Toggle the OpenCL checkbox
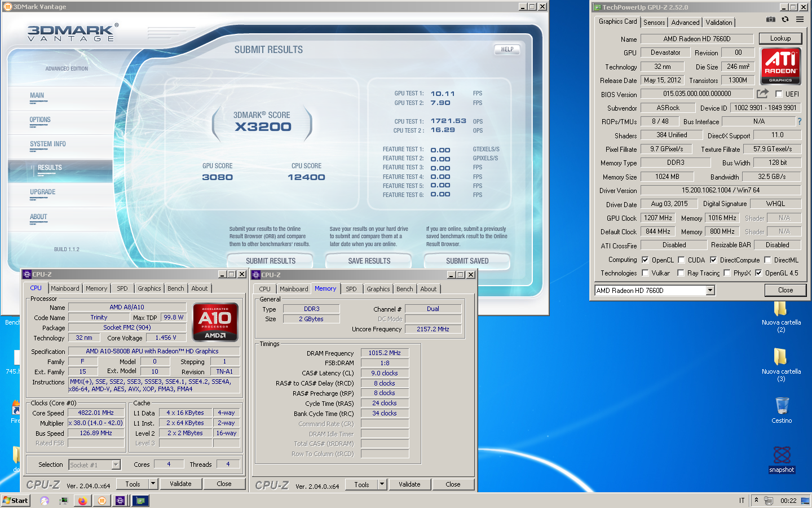This screenshot has width=812, height=508. point(645,260)
